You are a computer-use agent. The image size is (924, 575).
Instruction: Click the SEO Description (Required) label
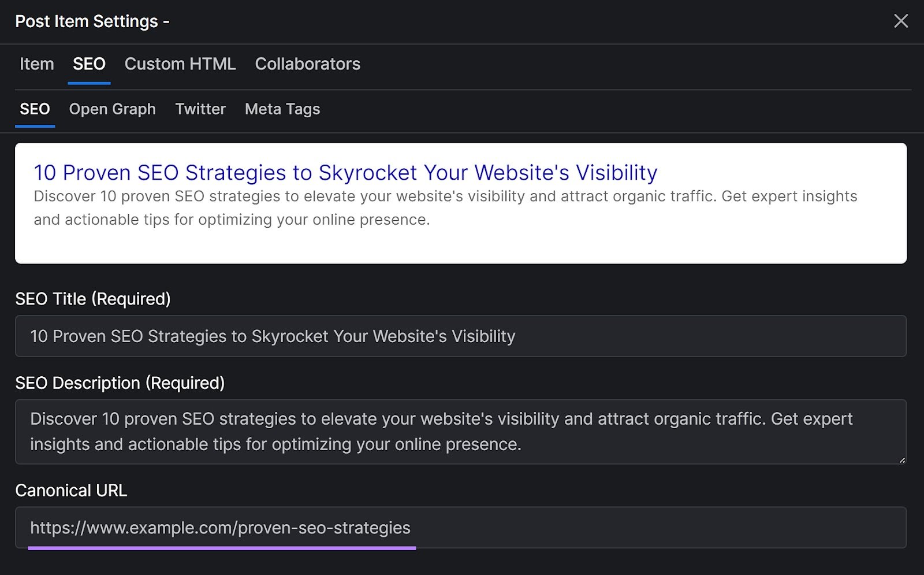(x=121, y=383)
